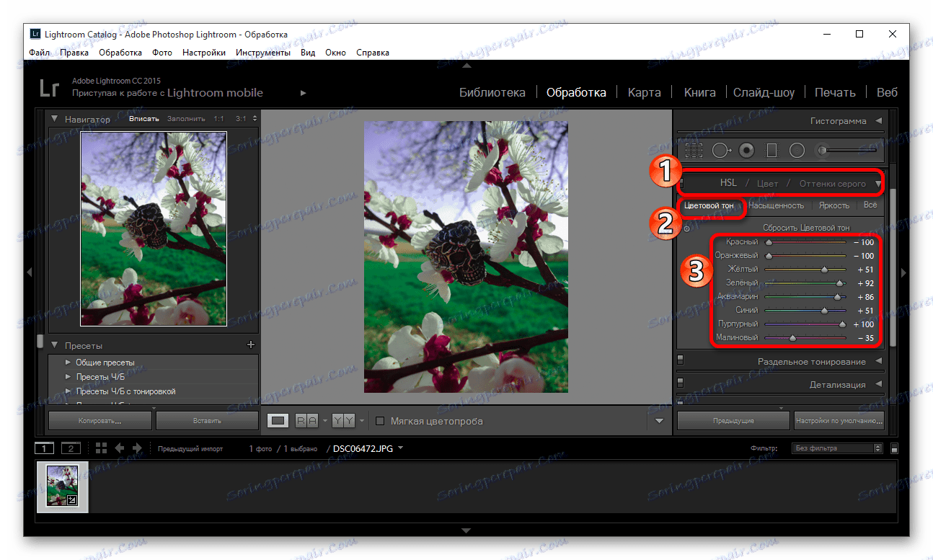Expand the Детализация panel triangle
Image resolution: width=933 pixels, height=560 pixels.
(x=878, y=384)
